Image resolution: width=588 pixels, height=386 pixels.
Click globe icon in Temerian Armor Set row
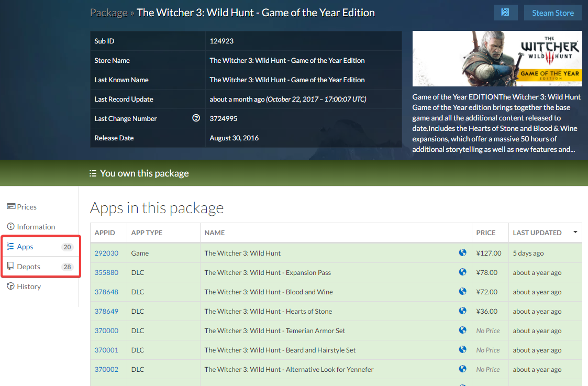point(462,330)
